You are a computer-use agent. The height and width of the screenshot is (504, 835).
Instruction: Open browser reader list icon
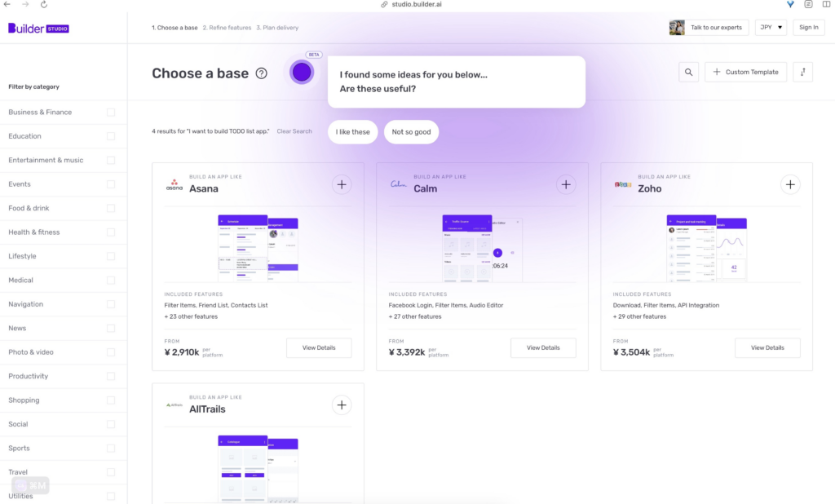(x=808, y=4)
